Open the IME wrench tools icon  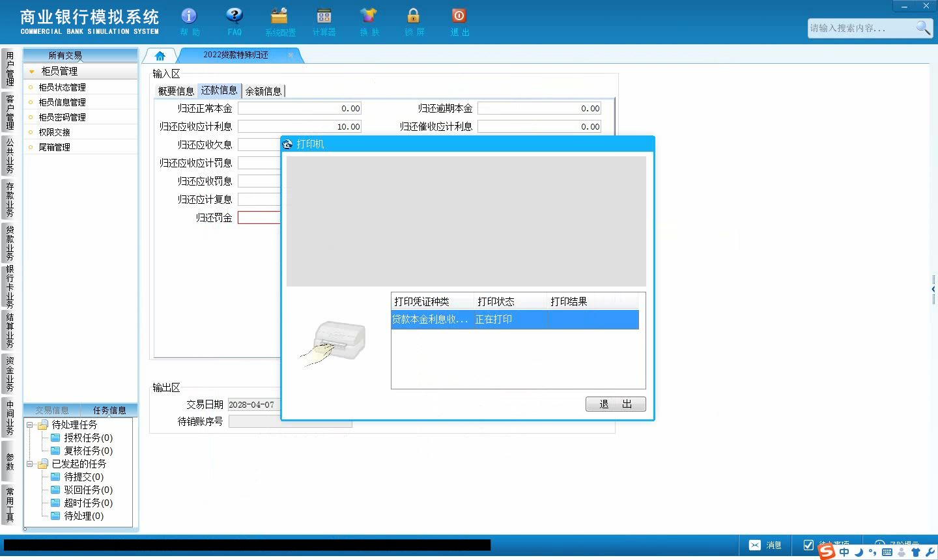tap(930, 552)
